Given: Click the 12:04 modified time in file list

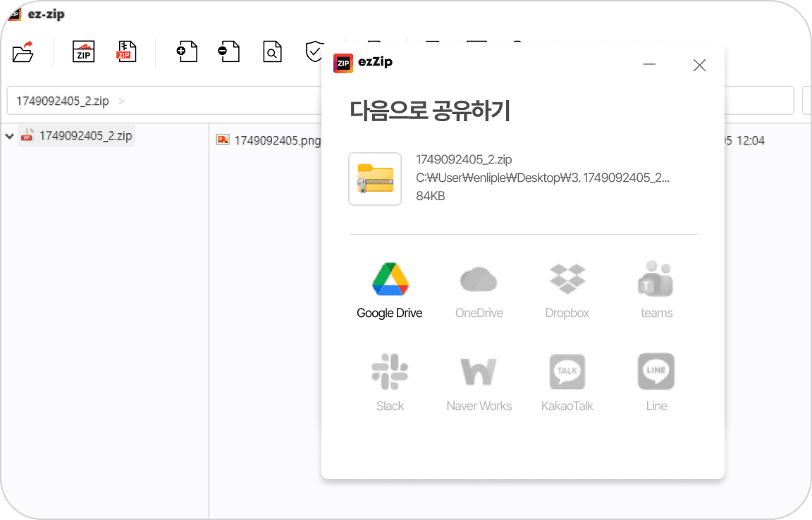Looking at the screenshot, I should tap(751, 140).
